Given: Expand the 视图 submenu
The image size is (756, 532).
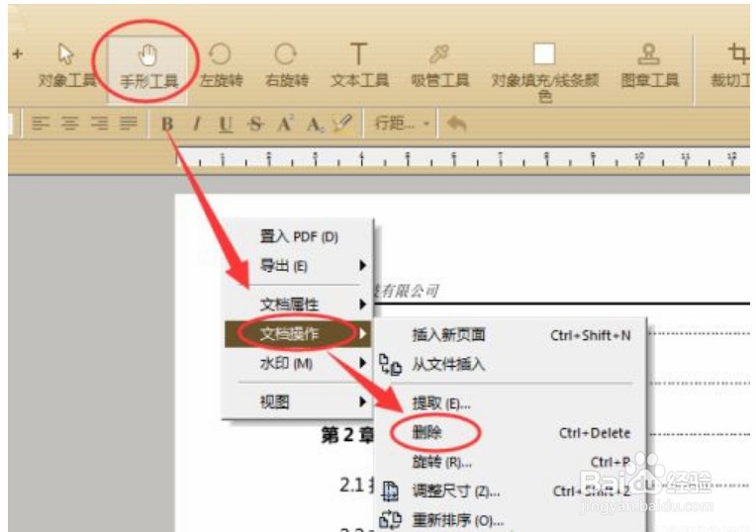Looking at the screenshot, I should click(298, 401).
